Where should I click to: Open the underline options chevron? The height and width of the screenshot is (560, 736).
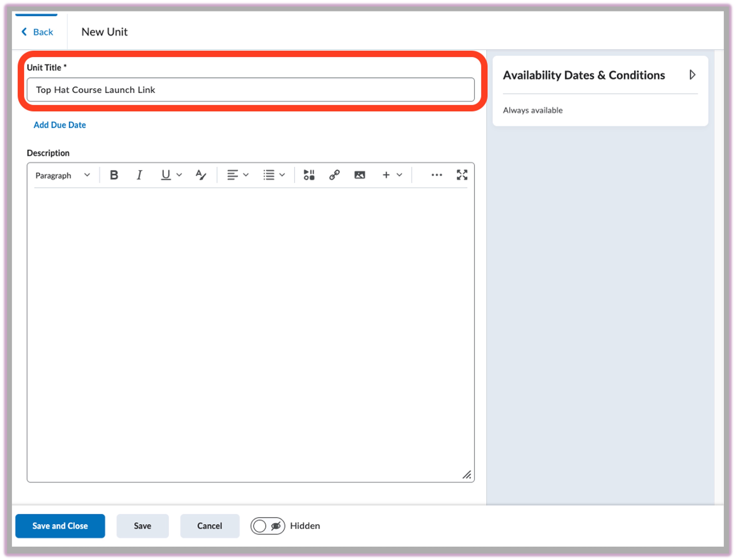[x=179, y=175]
